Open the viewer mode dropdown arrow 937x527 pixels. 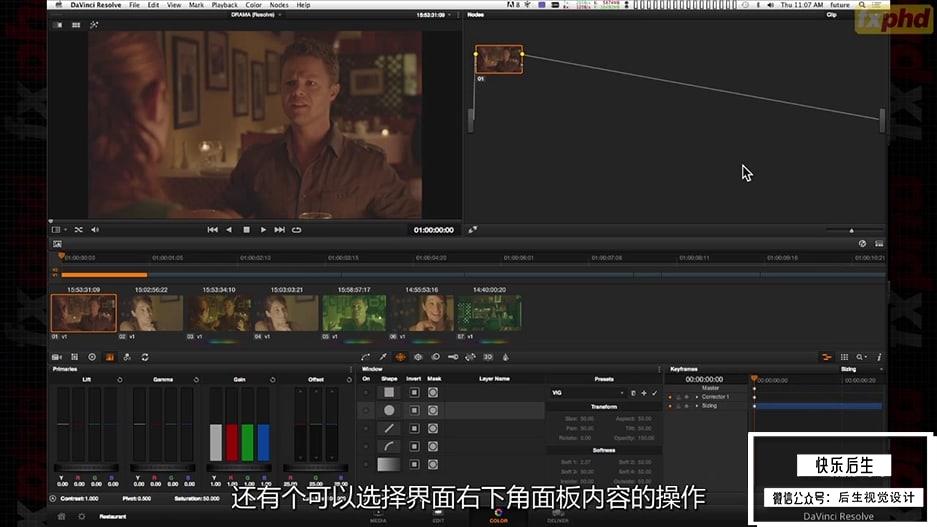65,229
